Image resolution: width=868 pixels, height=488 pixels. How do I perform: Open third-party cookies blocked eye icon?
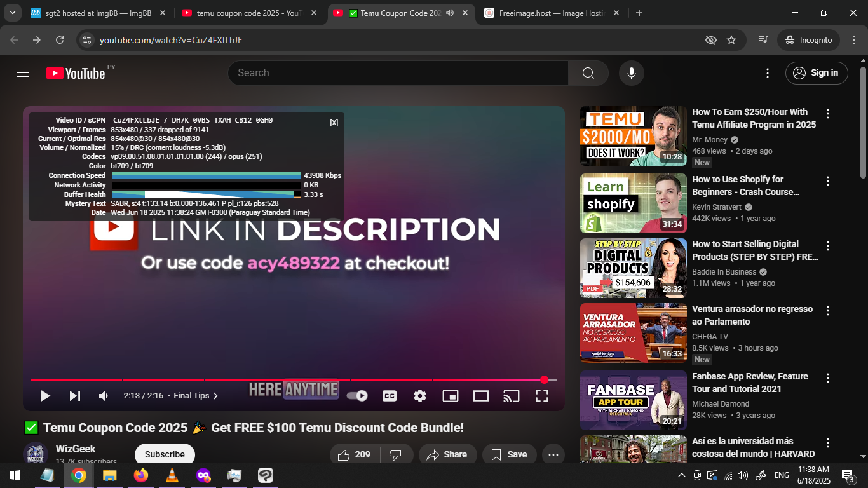coord(711,40)
